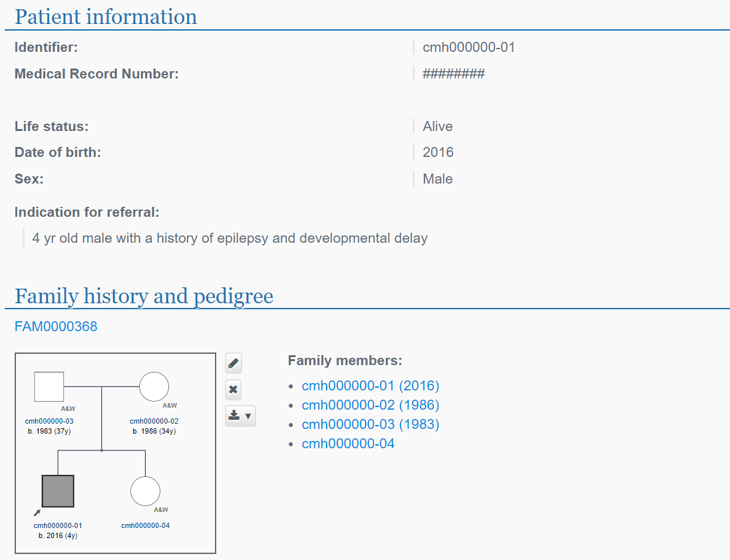
Task: Click the X remove pedigree icon
Action: 234,390
